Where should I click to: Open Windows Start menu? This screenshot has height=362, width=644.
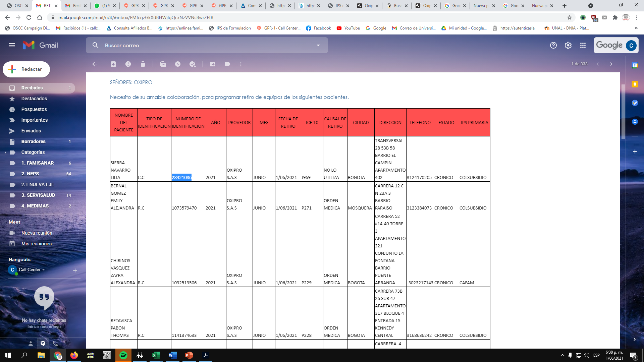pyautogui.click(x=8, y=355)
